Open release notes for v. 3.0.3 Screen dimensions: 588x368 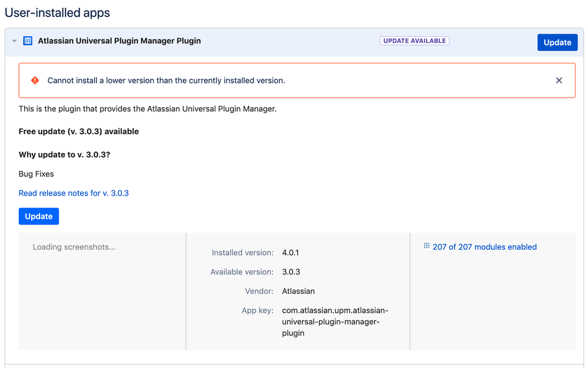point(74,193)
